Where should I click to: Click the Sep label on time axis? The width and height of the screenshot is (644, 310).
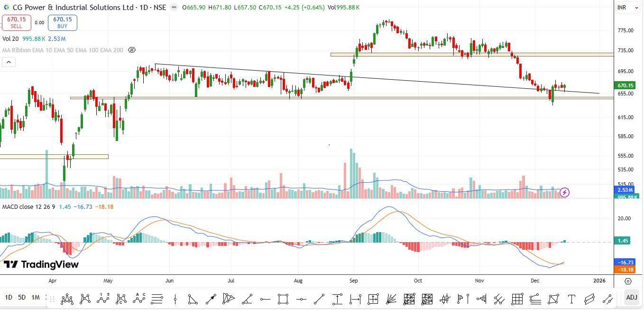coord(353,281)
